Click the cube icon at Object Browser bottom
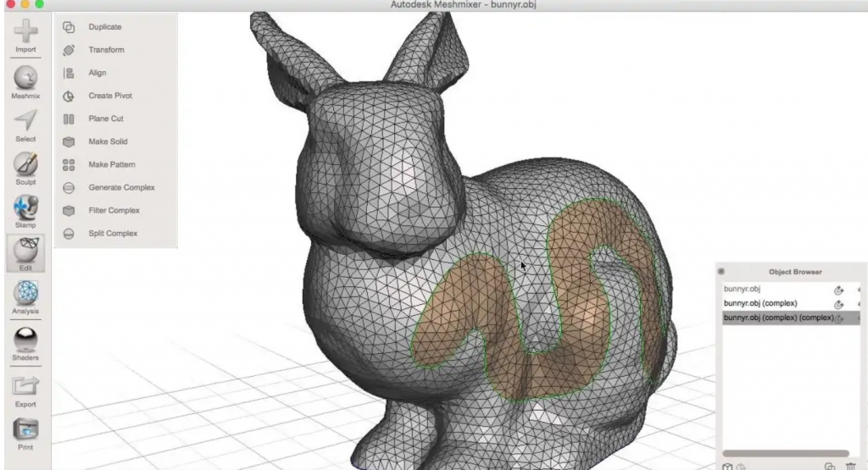868x470 pixels. pos(727,467)
